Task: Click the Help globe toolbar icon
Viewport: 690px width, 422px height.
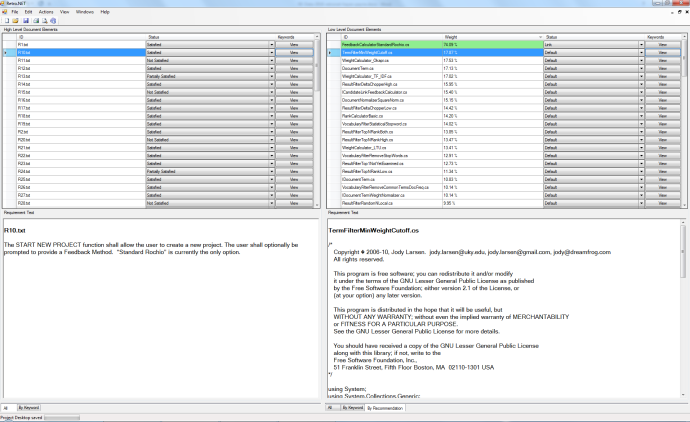Action: (x=52, y=20)
